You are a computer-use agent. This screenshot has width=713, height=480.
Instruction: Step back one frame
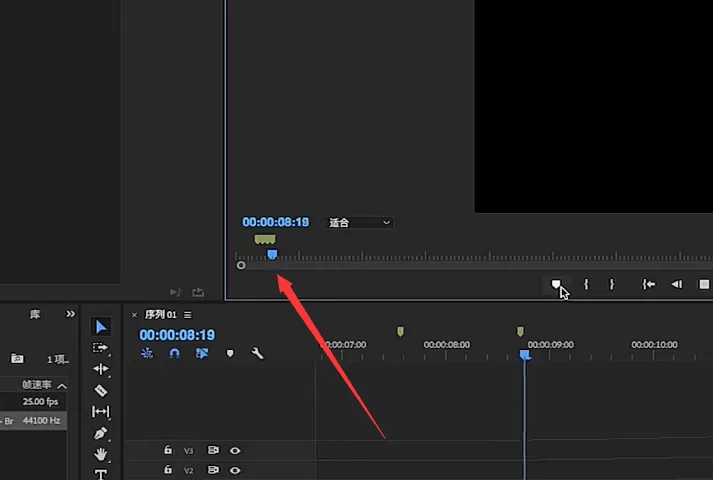click(677, 285)
